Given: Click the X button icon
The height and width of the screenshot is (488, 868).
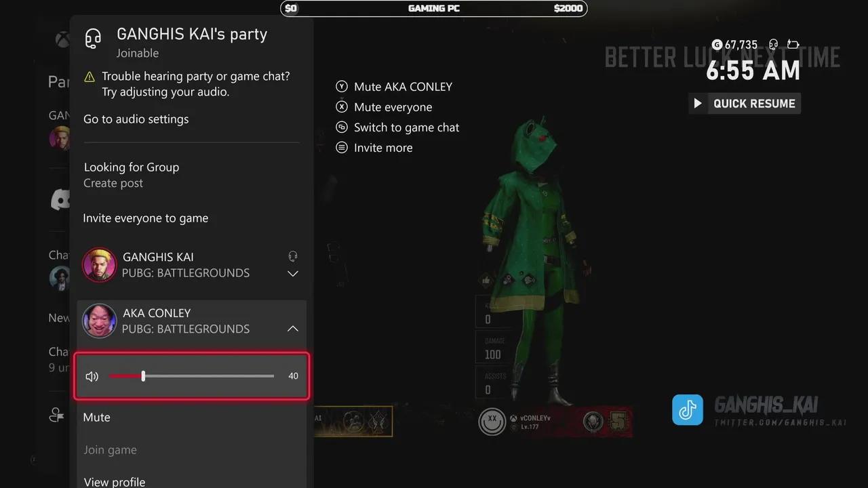Looking at the screenshot, I should (342, 107).
